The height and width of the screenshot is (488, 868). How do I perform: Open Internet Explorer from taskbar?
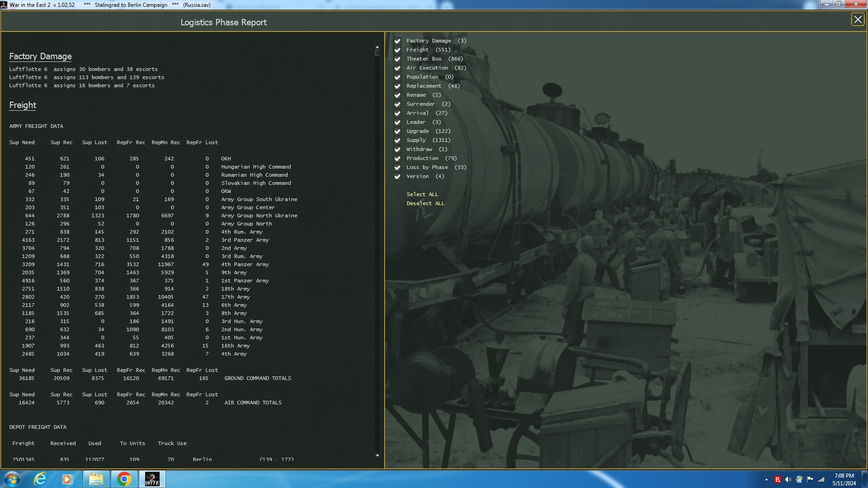40,479
